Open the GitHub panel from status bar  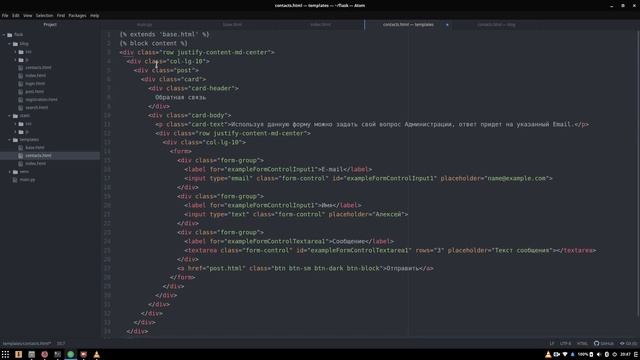pyautogui.click(x=604, y=344)
